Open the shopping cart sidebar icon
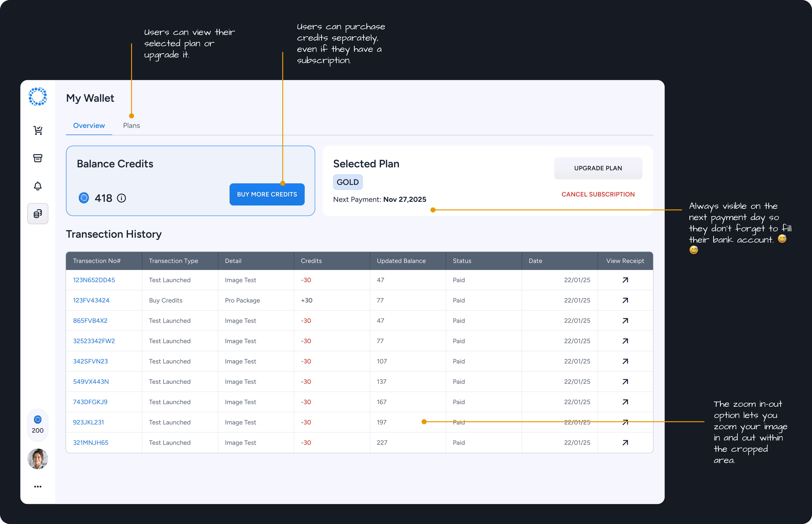 [x=38, y=130]
